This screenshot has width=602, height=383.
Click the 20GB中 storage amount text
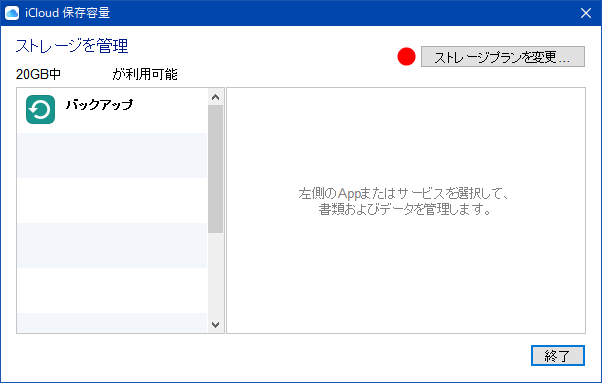click(38, 74)
